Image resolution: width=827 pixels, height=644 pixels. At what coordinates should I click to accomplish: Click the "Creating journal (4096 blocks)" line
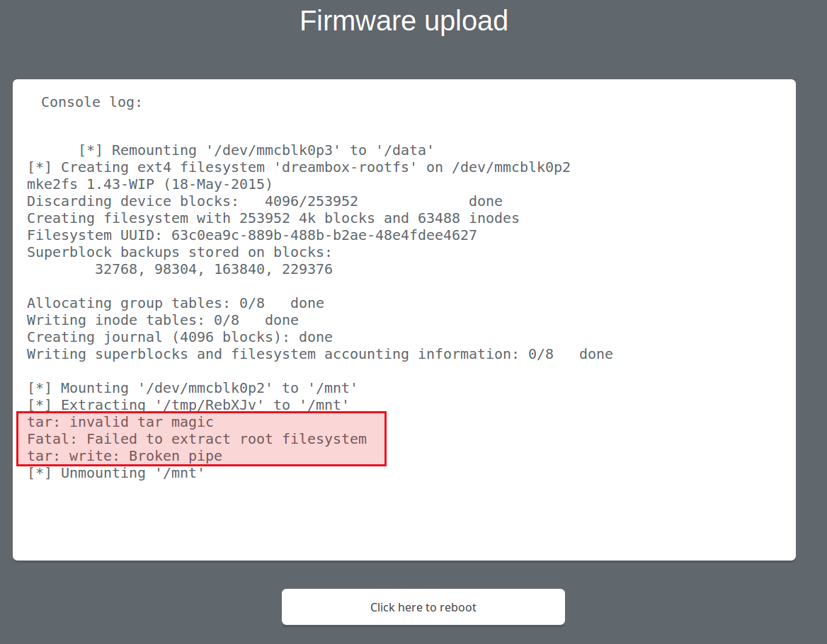pyautogui.click(x=179, y=337)
